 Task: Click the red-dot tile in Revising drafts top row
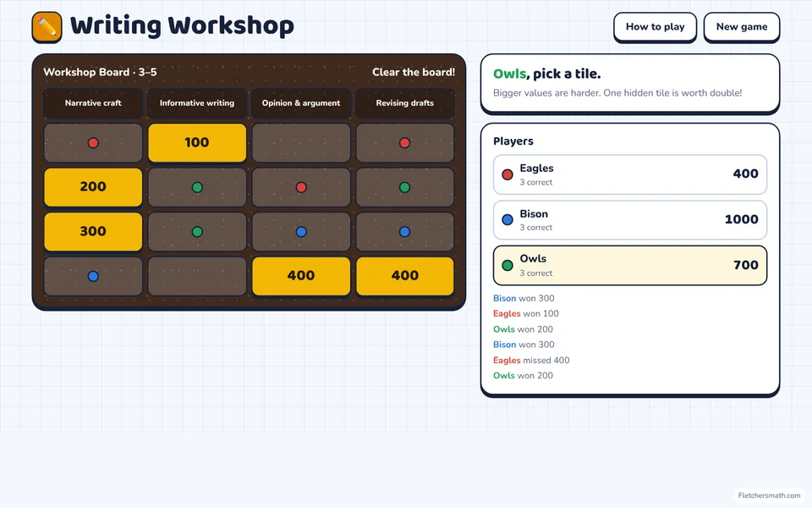405,142
